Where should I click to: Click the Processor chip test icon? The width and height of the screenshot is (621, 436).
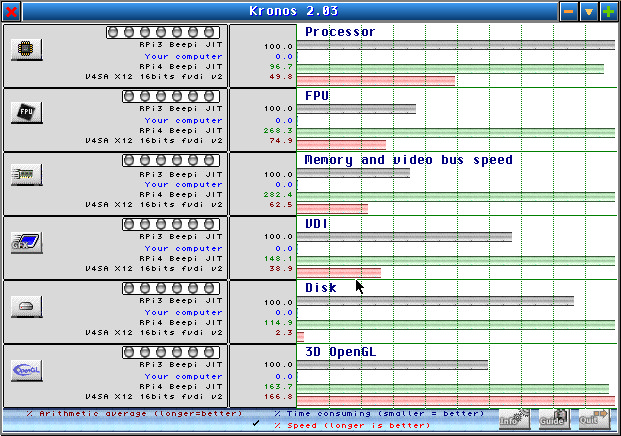[27, 50]
